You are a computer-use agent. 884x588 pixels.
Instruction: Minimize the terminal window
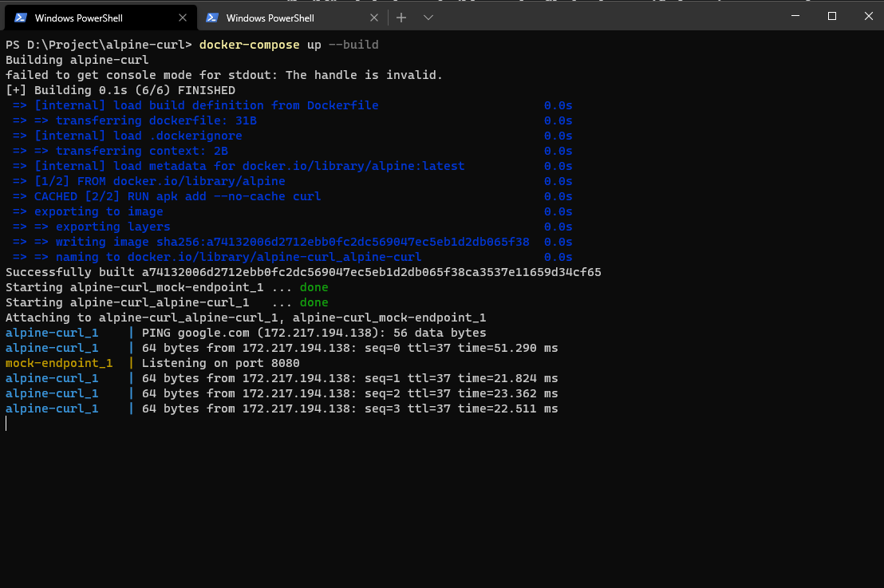(x=795, y=16)
